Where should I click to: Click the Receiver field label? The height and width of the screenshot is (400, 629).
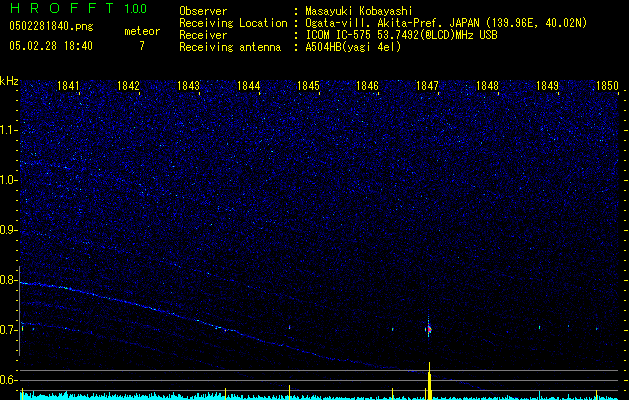(x=203, y=35)
